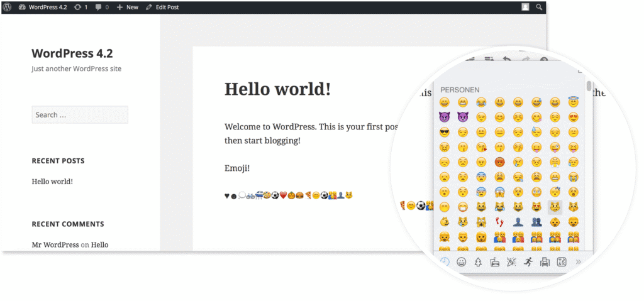Screen dimensions: 644x301
Task: Click the Emoji! paragraph text
Action: point(237,168)
